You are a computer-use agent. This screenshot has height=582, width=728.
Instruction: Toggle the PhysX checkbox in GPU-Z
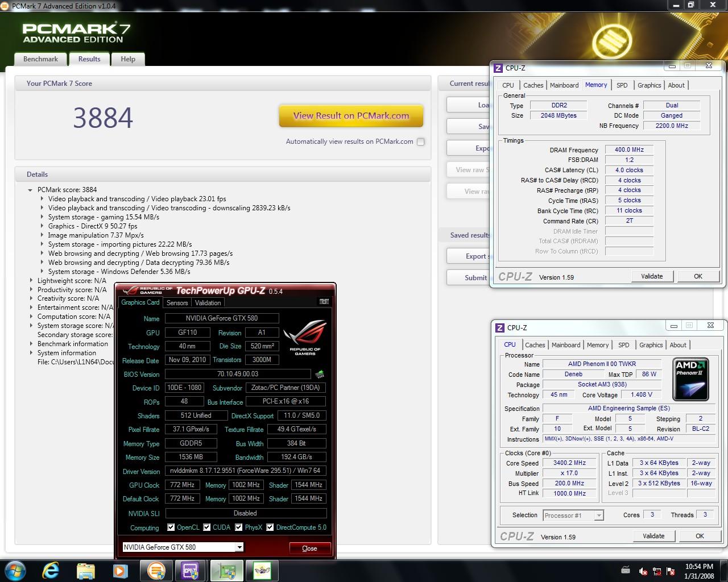[239, 527]
